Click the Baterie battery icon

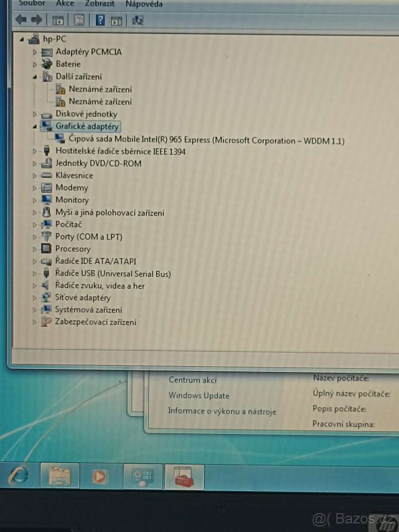coord(46,64)
